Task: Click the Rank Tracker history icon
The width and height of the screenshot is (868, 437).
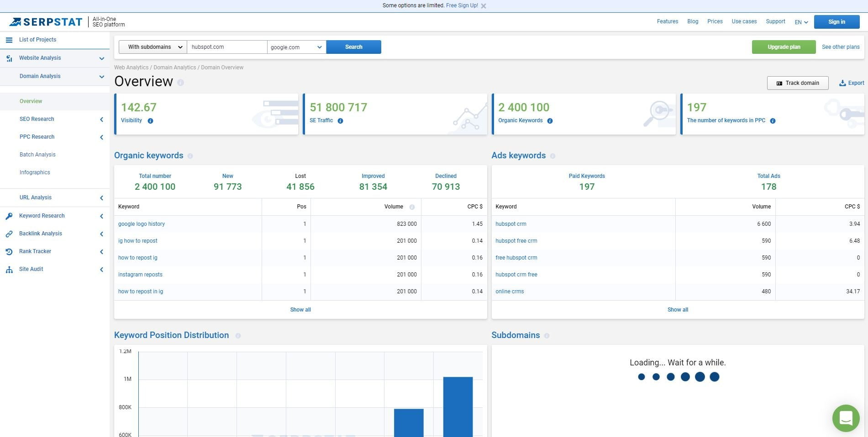Action: tap(9, 252)
